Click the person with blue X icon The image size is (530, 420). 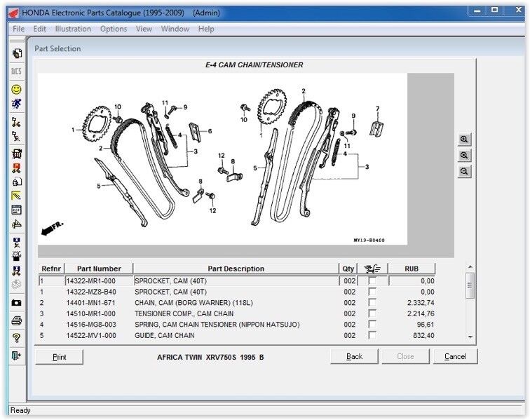17,242
